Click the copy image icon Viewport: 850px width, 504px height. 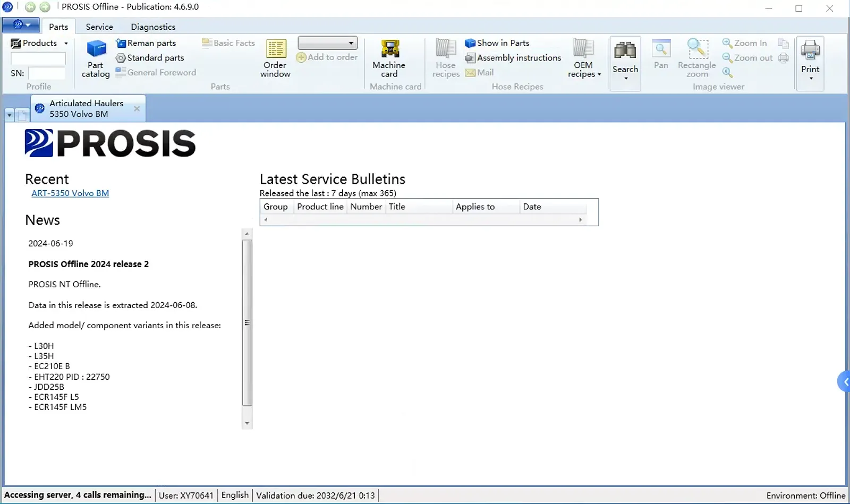[x=783, y=43]
